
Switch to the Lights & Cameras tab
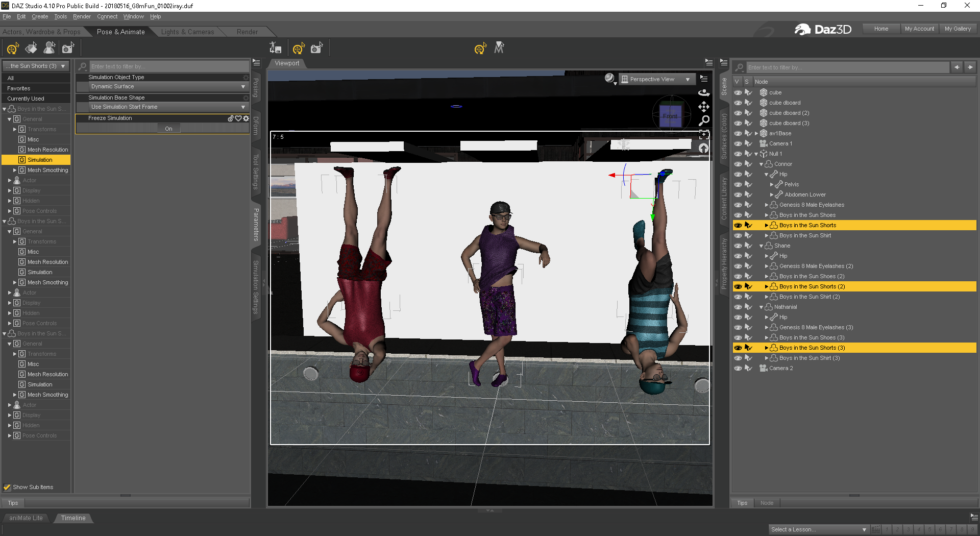pyautogui.click(x=187, y=32)
